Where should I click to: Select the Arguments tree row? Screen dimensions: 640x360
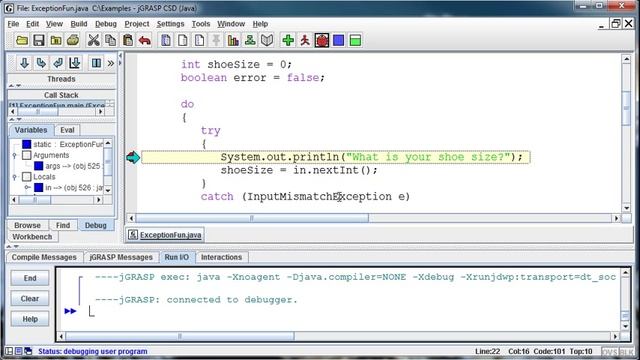[x=46, y=155]
